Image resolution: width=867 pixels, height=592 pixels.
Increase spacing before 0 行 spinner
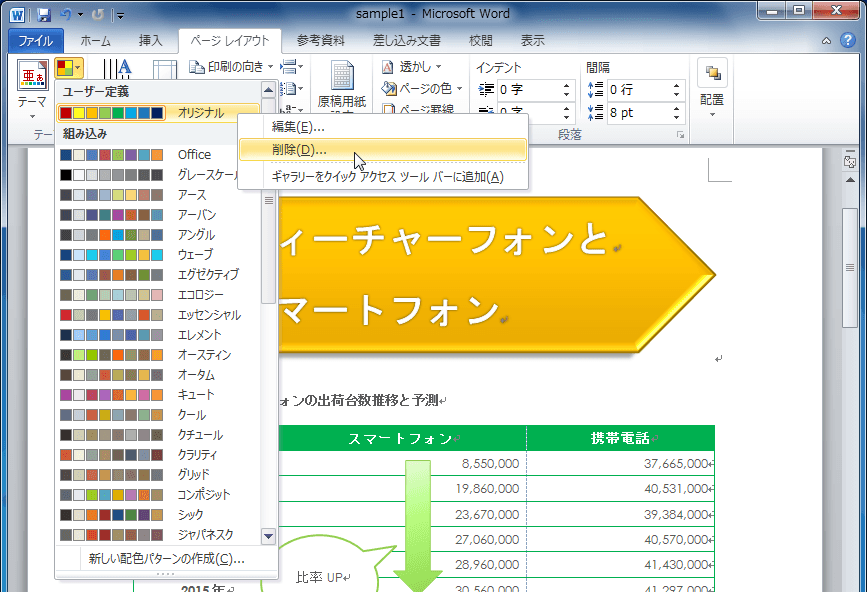677,86
